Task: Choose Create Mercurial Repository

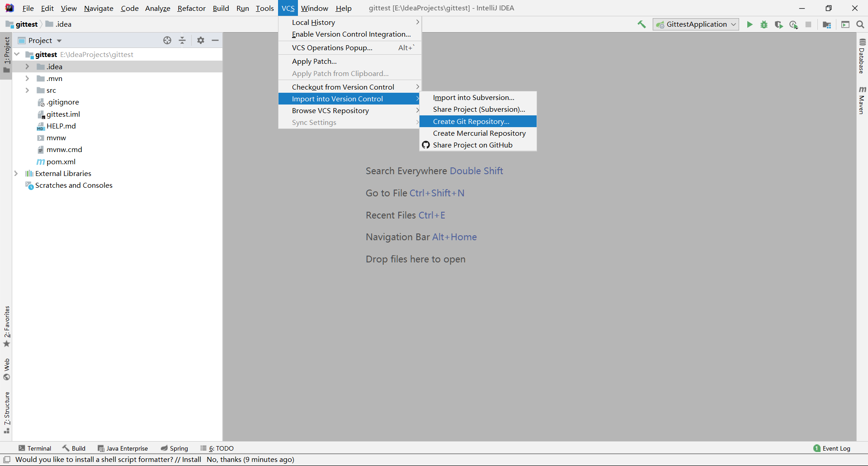Action: [478, 133]
